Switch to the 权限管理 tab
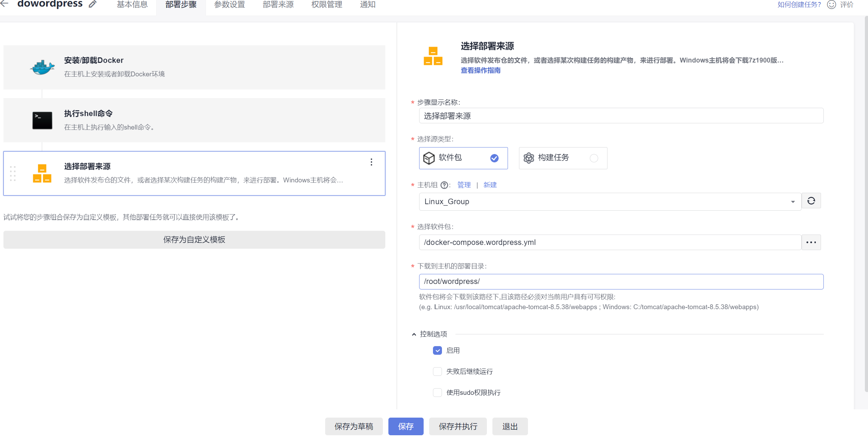The width and height of the screenshot is (868, 438). [x=327, y=4]
